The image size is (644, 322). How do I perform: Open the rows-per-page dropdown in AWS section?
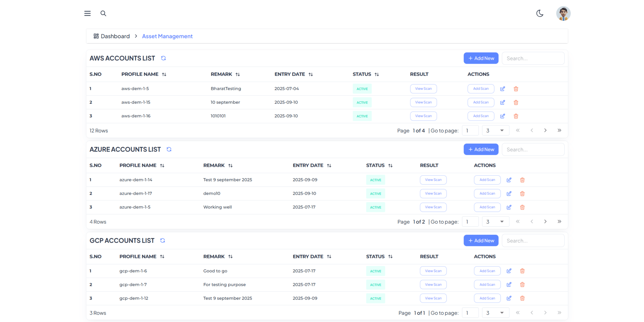pos(496,130)
